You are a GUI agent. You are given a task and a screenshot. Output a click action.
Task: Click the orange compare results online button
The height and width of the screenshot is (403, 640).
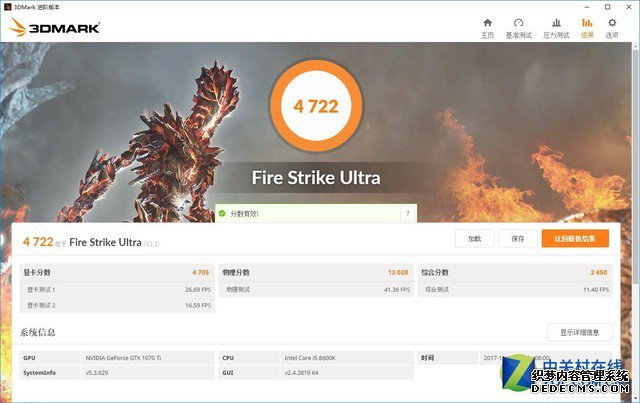pyautogui.click(x=575, y=238)
